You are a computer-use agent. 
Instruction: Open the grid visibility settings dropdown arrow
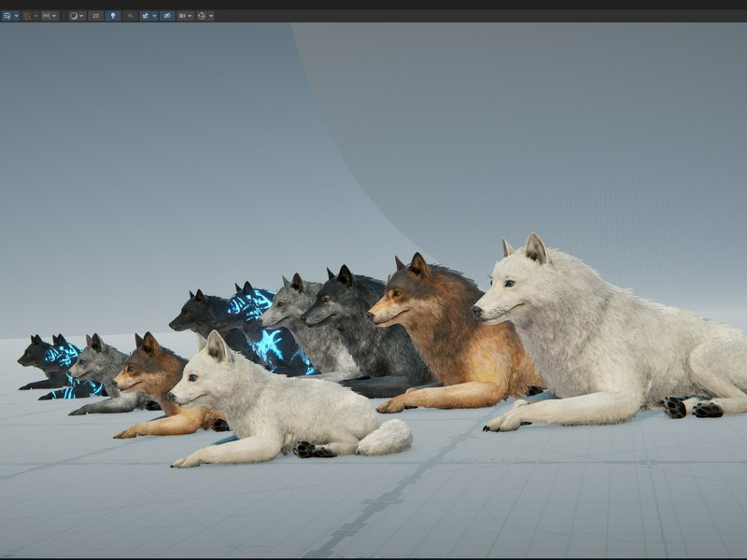point(16,16)
